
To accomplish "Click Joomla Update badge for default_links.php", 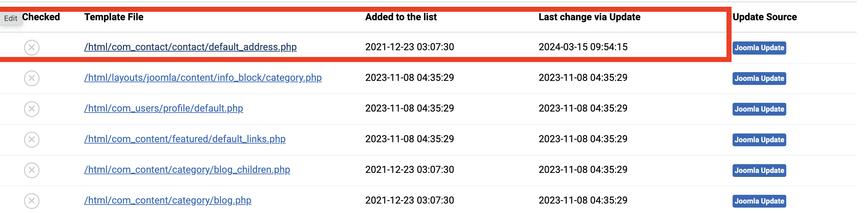I will 759,140.
